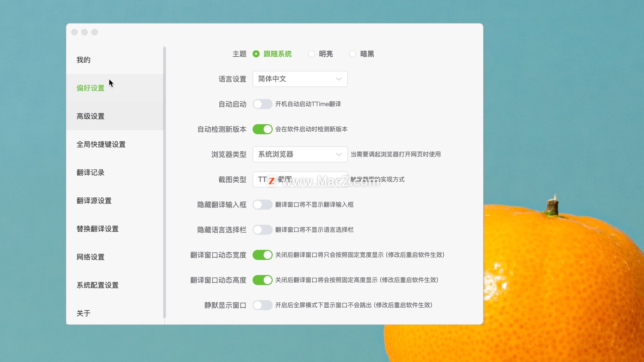Open 高级设置 in the sidebar

(x=115, y=116)
